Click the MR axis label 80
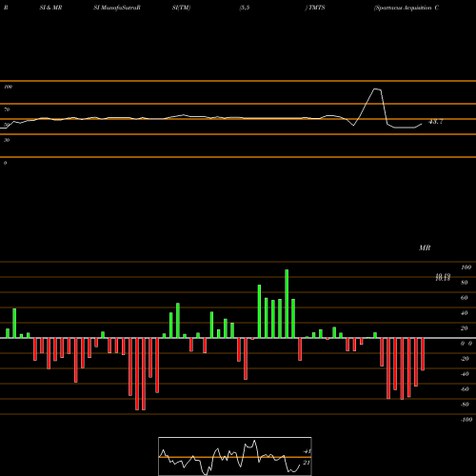This screenshot has width=476, height=476. (465, 283)
